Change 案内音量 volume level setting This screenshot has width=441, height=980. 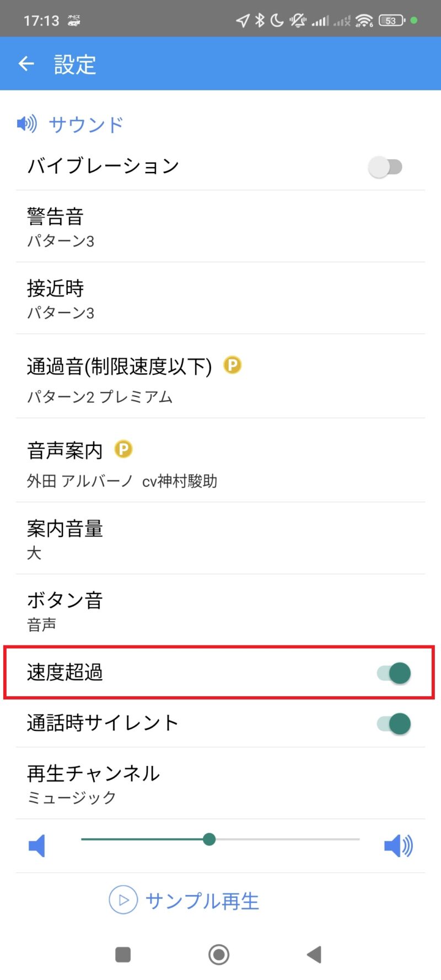coord(220,539)
